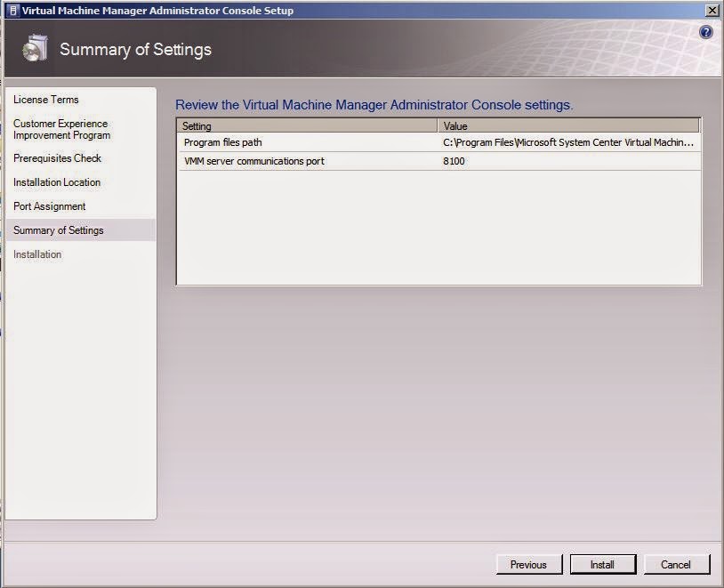Click the C:\Program Files path value

pyautogui.click(x=568, y=142)
